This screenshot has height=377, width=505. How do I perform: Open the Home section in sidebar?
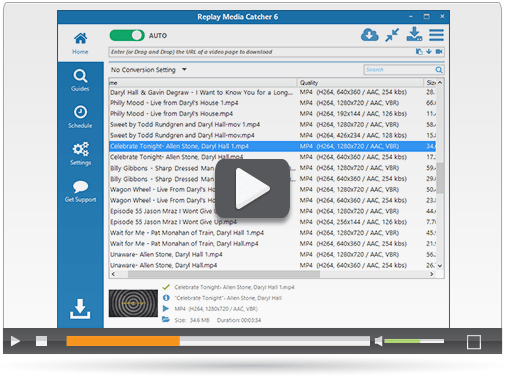[80, 43]
